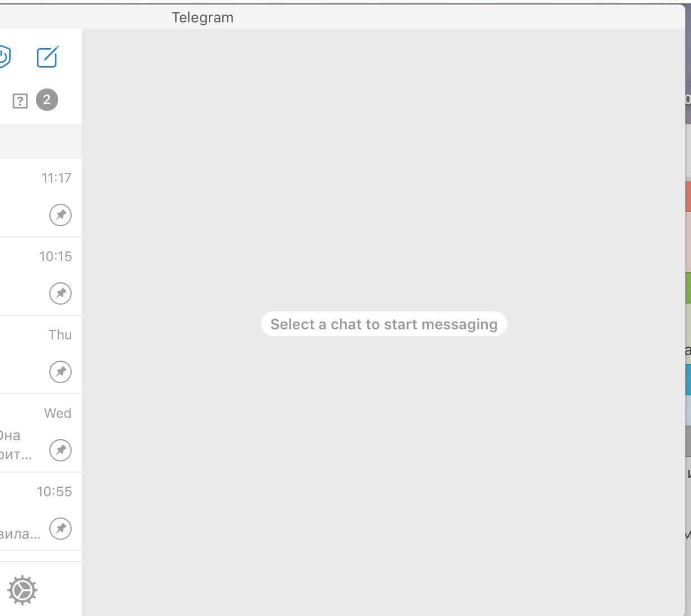The image size is (691, 616).
Task: Click the 10:15 timestamp
Action: pos(55,256)
